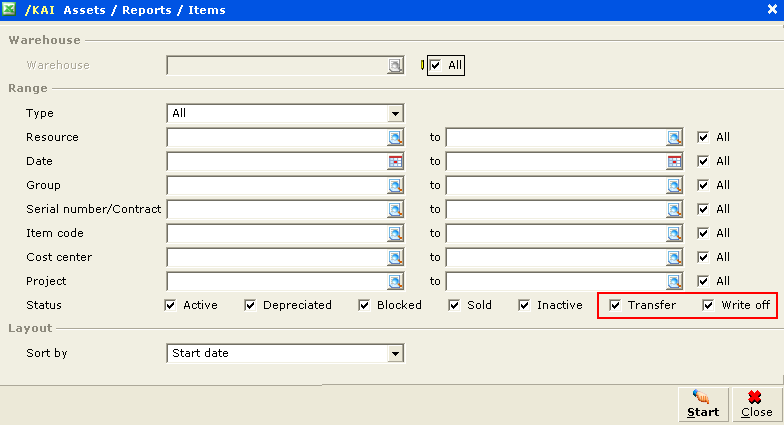Open Cost center from-field lookup icon
The width and height of the screenshot is (784, 425).
395,258
